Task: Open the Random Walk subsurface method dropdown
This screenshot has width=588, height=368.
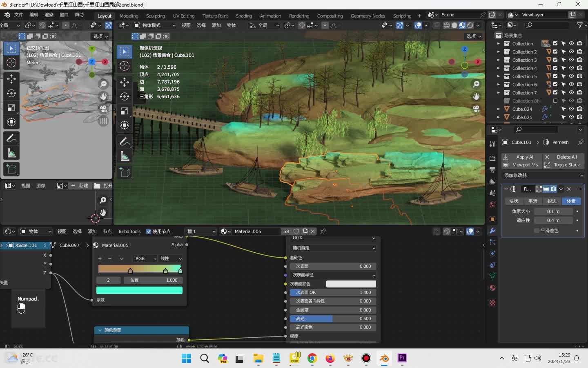Action: (x=333, y=248)
